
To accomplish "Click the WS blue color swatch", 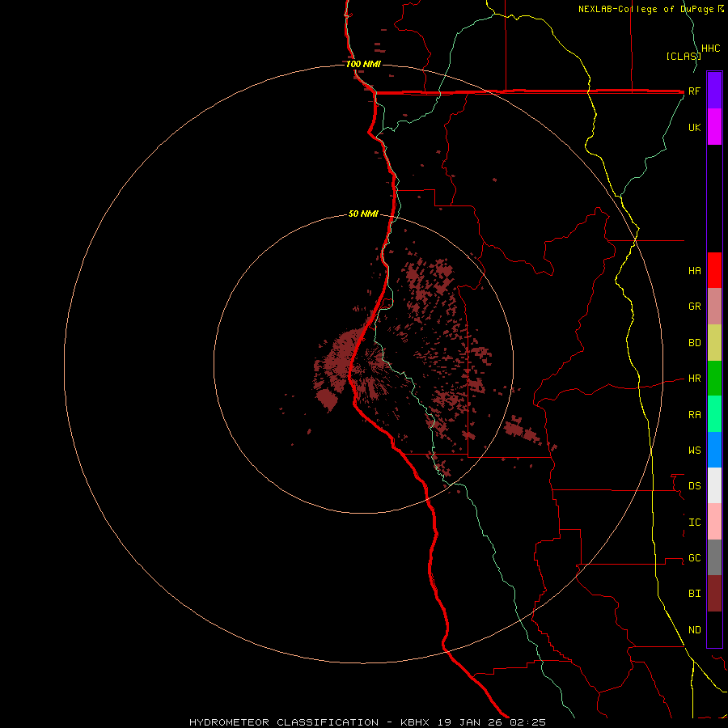I will 714,450.
